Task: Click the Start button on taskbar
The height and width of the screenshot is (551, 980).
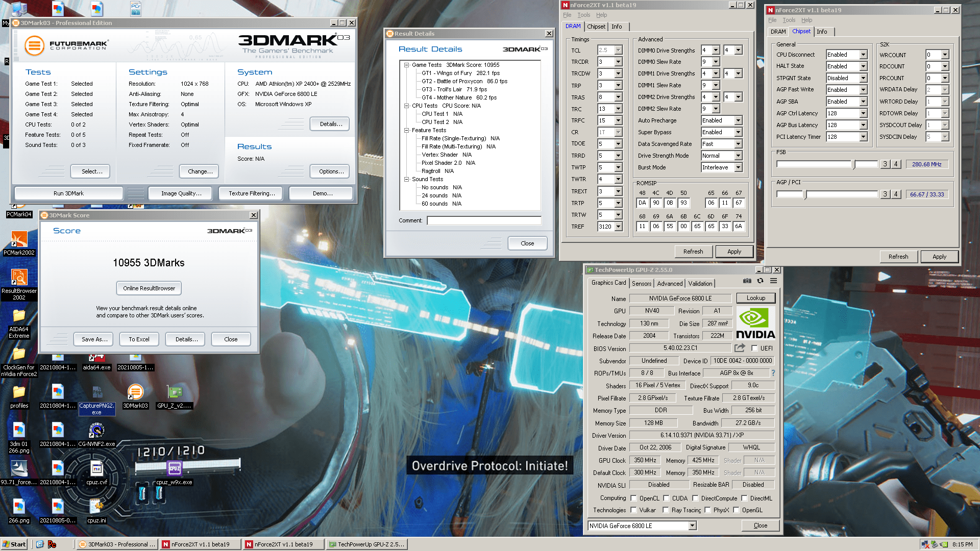Action: pos(14,544)
